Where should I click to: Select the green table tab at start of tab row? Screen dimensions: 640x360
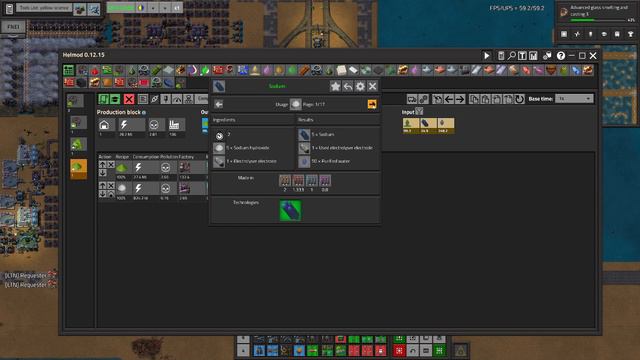[69, 70]
